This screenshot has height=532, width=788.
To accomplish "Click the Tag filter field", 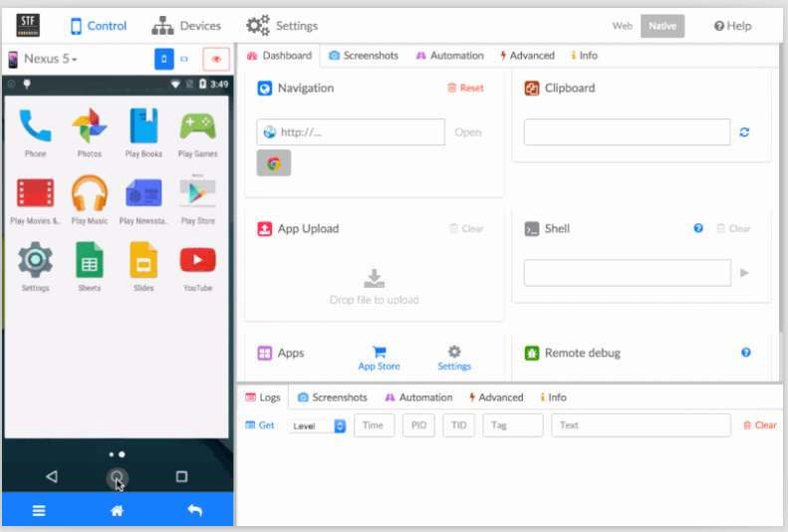I will point(513,425).
